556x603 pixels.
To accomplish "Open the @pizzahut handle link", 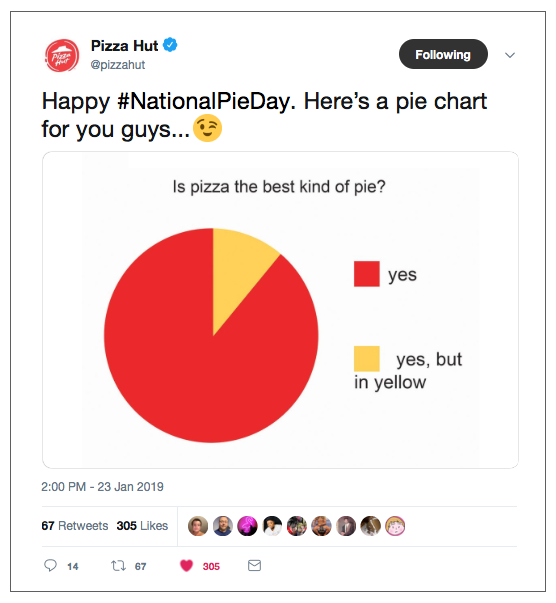I will click(x=118, y=65).
